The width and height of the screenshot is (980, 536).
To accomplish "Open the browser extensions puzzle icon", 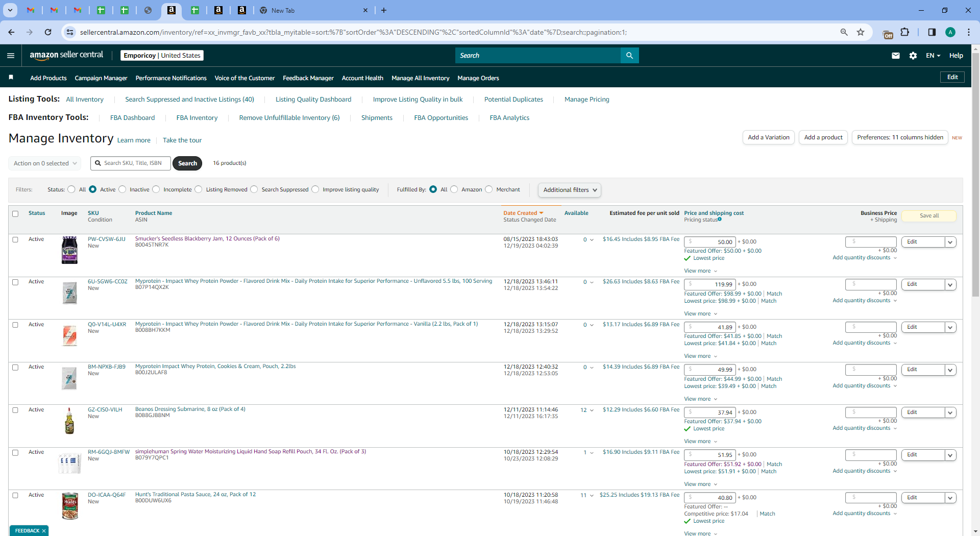I will pos(904,32).
